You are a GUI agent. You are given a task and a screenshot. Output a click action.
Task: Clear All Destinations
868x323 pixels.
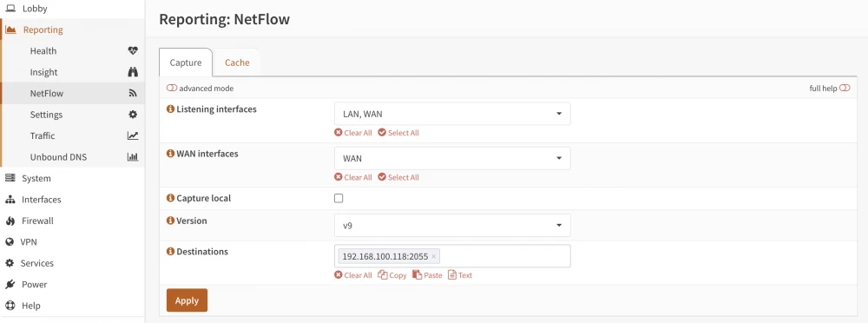tap(353, 274)
